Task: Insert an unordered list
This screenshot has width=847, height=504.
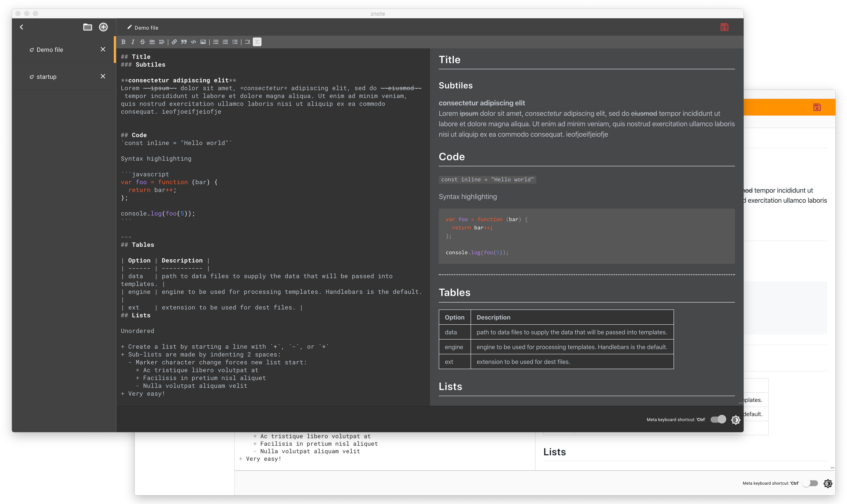Action: 215,42
